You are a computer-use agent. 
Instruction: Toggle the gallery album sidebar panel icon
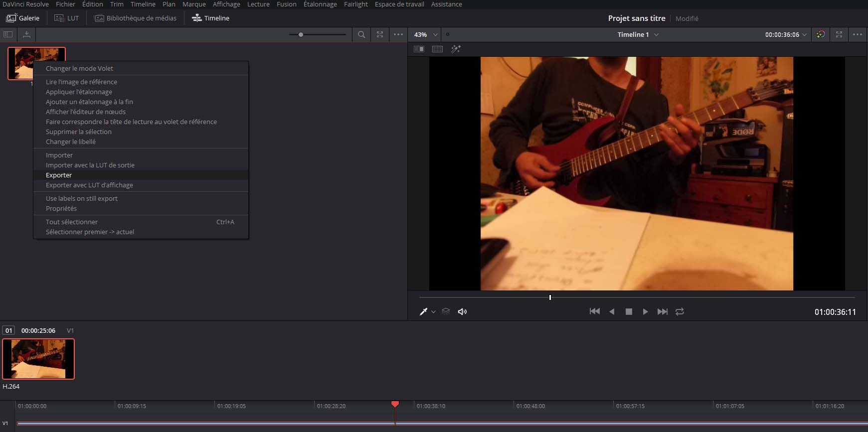click(x=8, y=34)
